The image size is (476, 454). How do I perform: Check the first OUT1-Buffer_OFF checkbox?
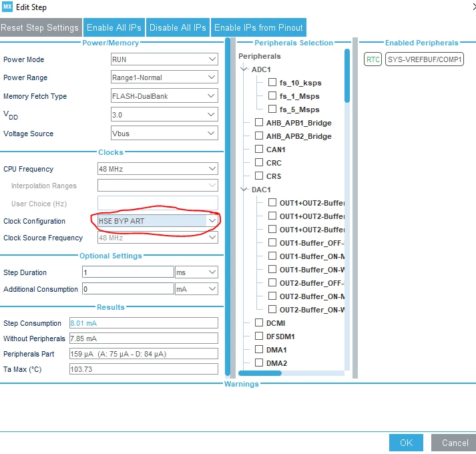pyautogui.click(x=272, y=242)
